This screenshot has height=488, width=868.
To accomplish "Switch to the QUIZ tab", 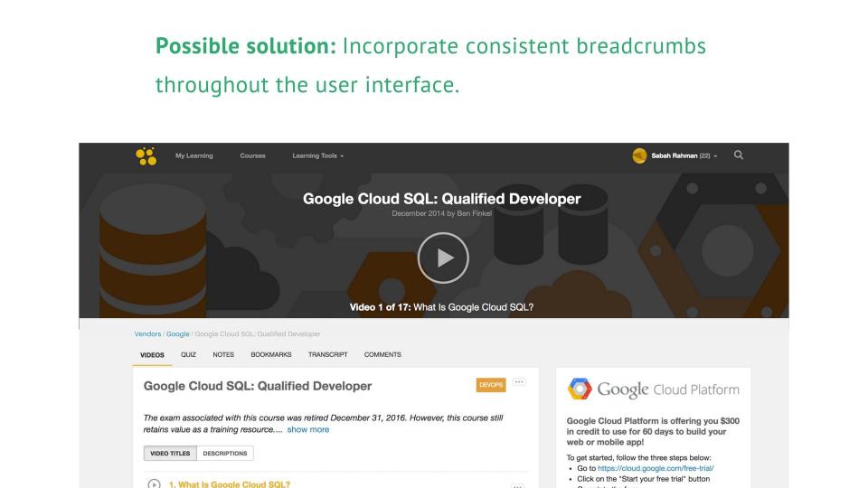I will pos(188,354).
